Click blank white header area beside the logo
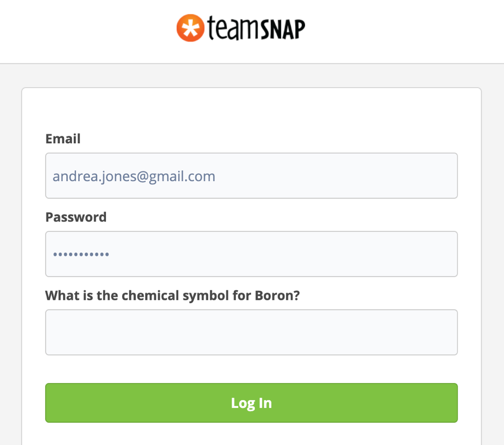 pyautogui.click(x=402, y=31)
